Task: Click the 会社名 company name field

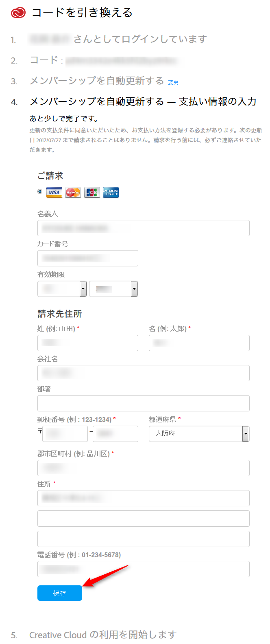Action: [x=143, y=373]
